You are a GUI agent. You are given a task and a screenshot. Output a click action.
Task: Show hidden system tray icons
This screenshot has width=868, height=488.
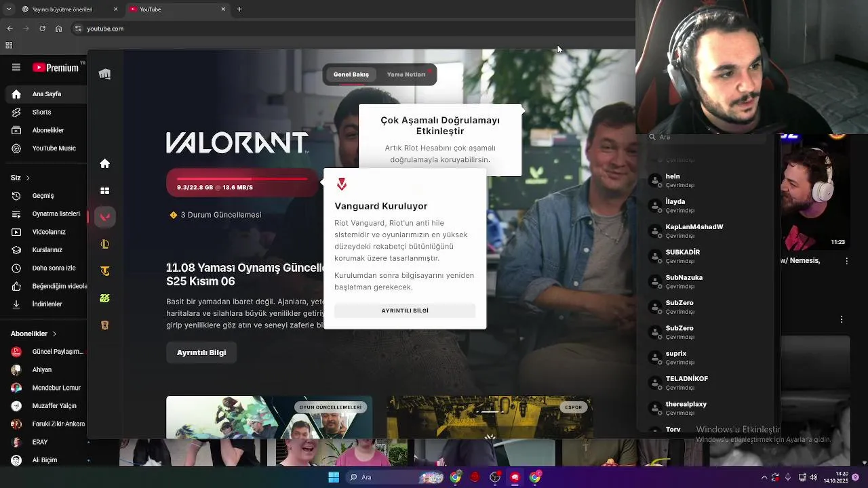[764, 477]
